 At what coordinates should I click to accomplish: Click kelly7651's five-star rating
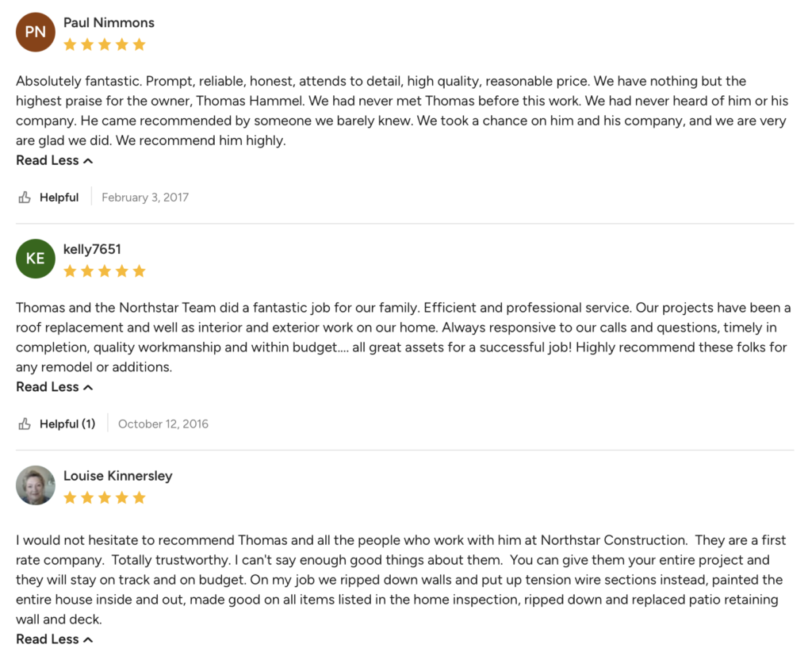105,271
